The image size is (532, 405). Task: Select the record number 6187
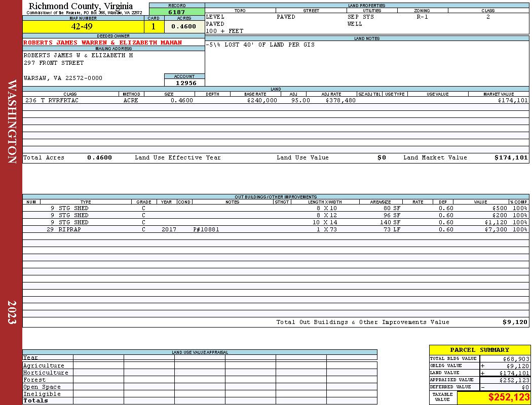177,12
